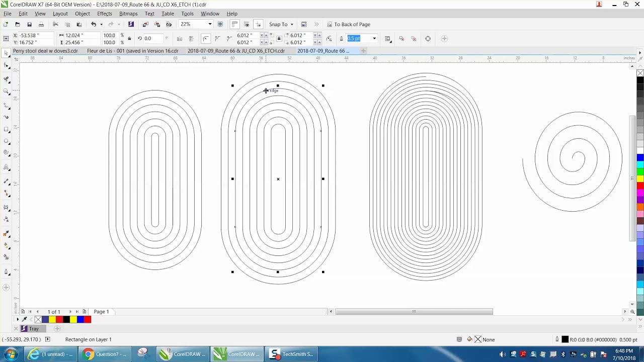Screen dimensions: 644x362
Task: Enable Round Corner style
Action: click(x=206, y=39)
